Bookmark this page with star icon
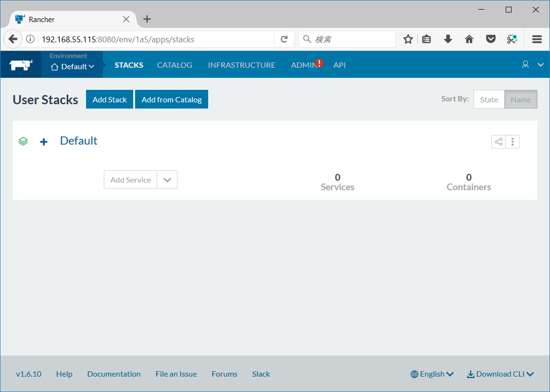This screenshot has width=550, height=392. click(x=408, y=39)
